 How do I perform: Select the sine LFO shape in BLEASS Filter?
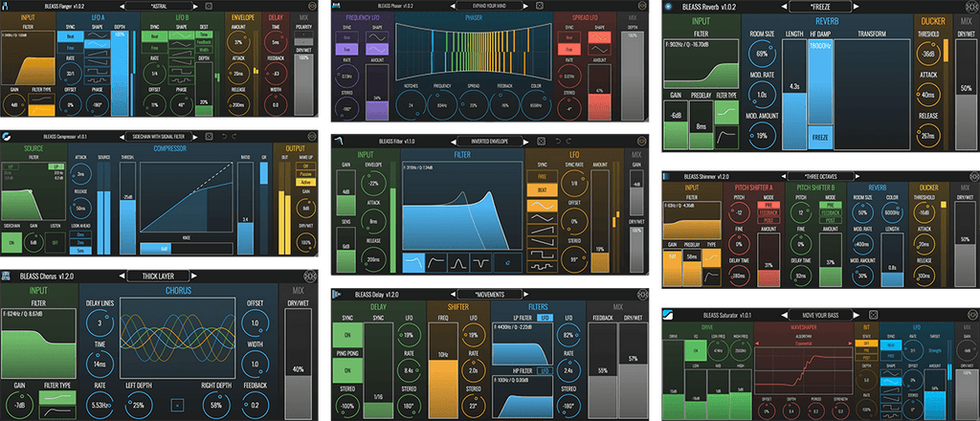tap(542, 206)
